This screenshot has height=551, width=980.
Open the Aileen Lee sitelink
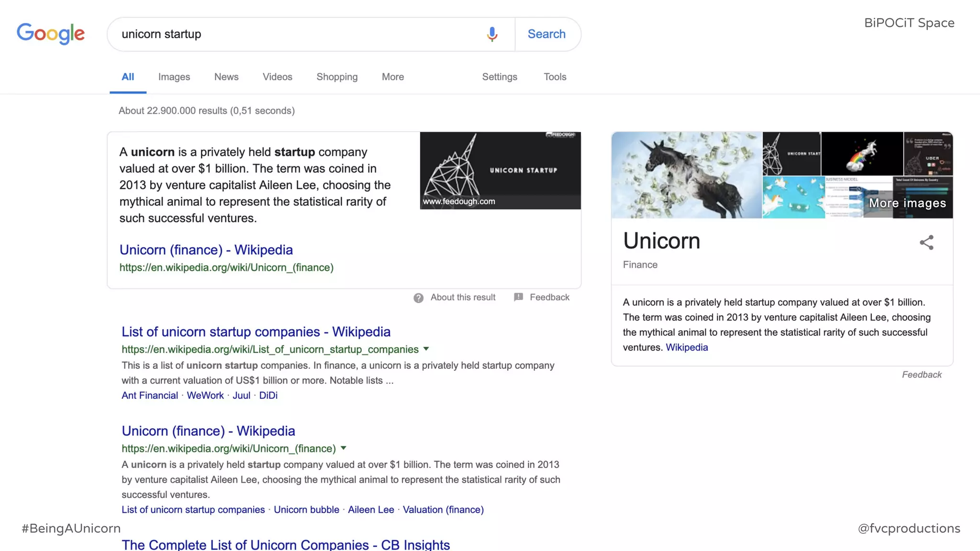click(x=371, y=510)
